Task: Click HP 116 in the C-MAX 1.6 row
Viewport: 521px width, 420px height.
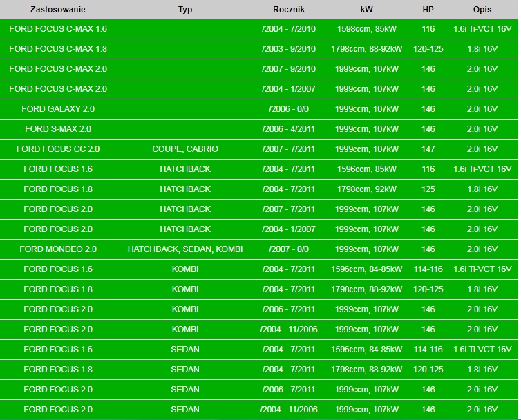Action: coord(428,29)
